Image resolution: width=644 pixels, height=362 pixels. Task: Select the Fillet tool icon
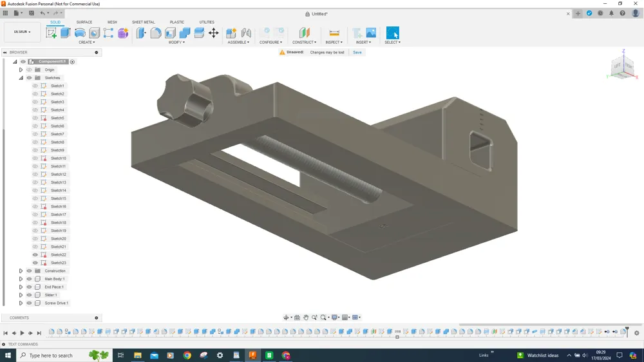[156, 33]
